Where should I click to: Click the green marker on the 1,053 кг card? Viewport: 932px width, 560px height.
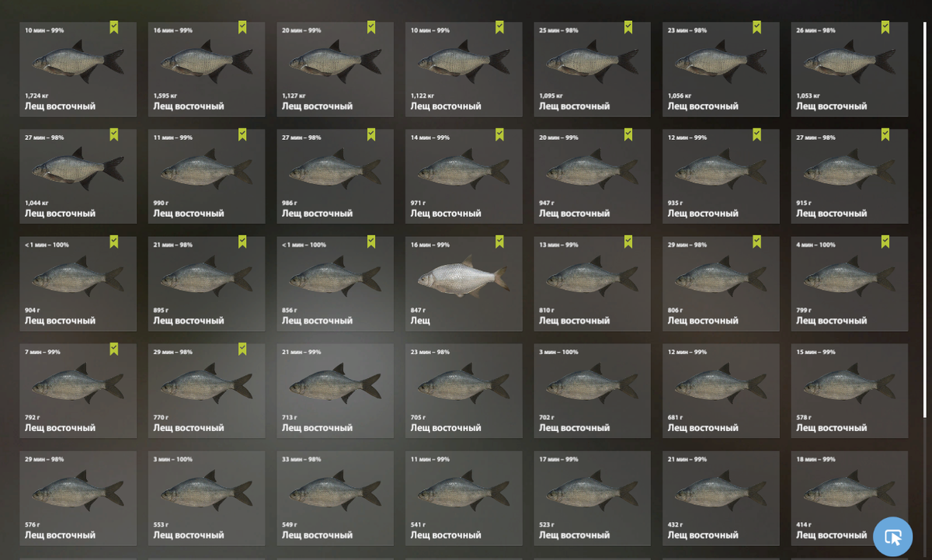coord(885,27)
